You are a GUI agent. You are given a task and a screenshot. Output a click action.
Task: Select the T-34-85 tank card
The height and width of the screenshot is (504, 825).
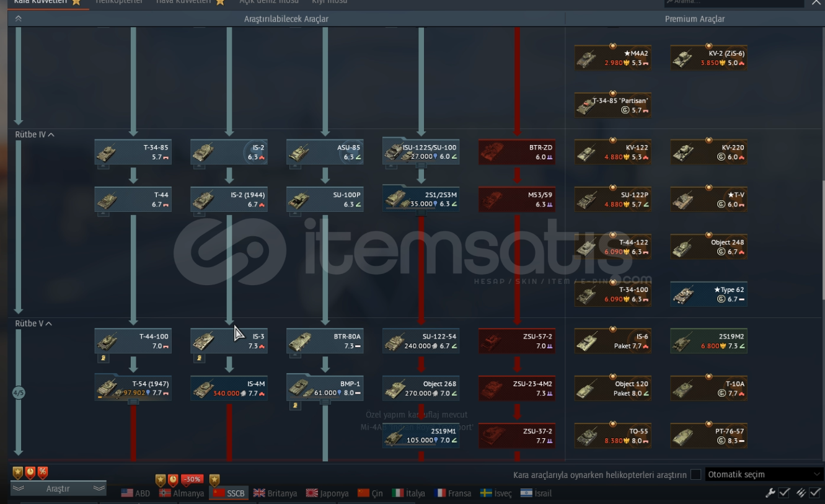tap(133, 152)
